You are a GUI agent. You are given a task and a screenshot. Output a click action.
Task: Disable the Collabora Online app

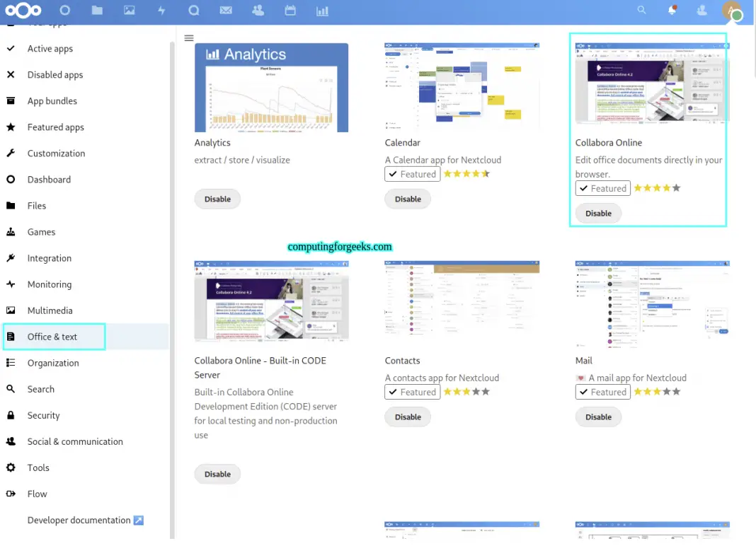tap(598, 214)
